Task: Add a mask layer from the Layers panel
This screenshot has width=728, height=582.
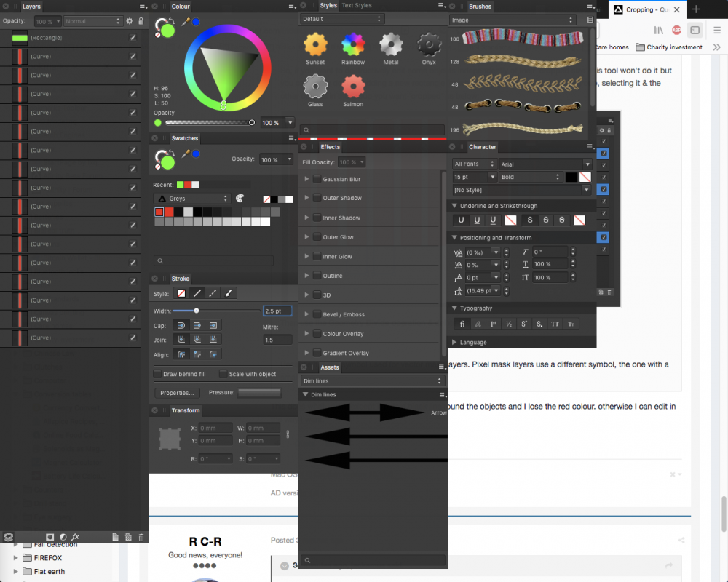Action: click(x=50, y=537)
